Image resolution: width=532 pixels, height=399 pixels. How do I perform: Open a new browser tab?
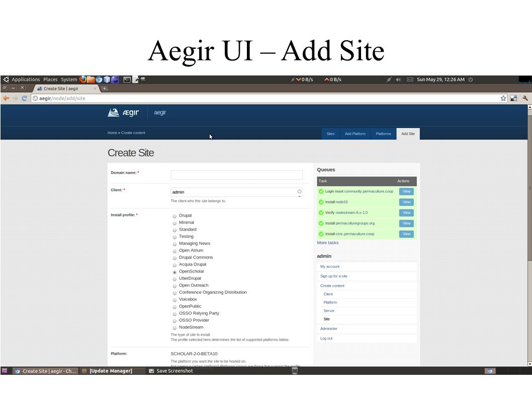(105, 89)
